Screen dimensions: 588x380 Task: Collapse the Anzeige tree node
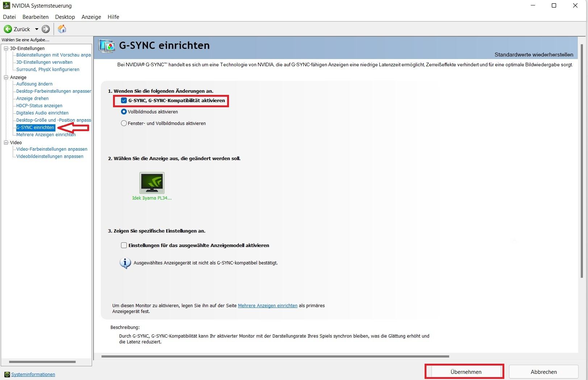click(x=6, y=77)
